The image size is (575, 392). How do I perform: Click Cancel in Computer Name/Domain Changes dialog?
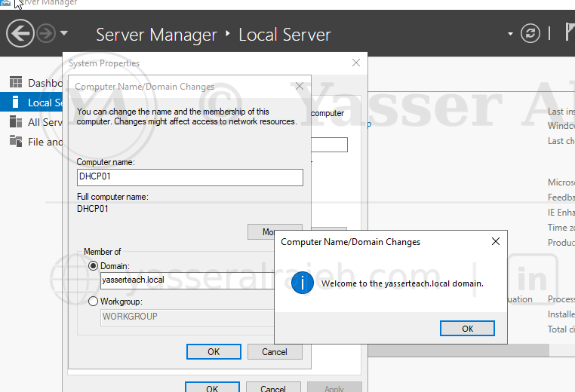click(275, 352)
